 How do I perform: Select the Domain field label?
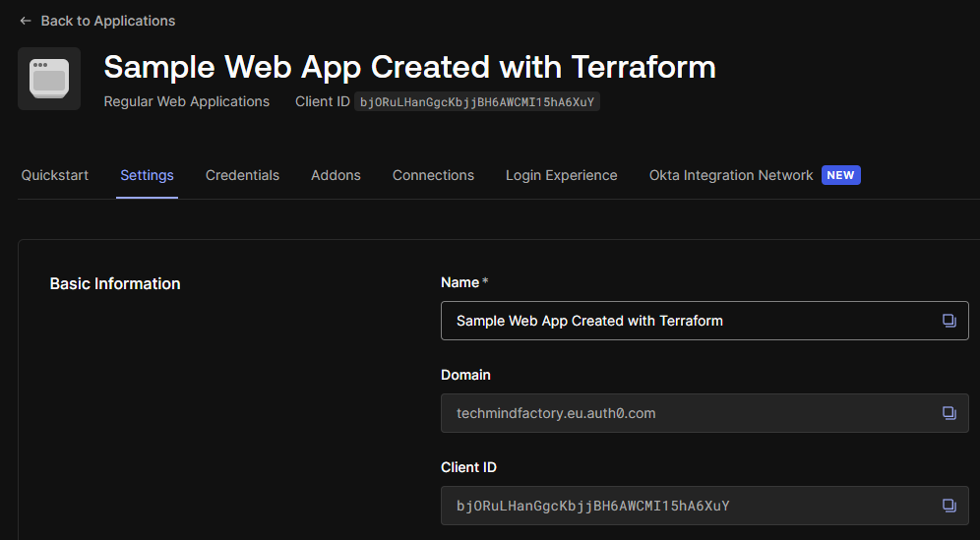coord(465,375)
